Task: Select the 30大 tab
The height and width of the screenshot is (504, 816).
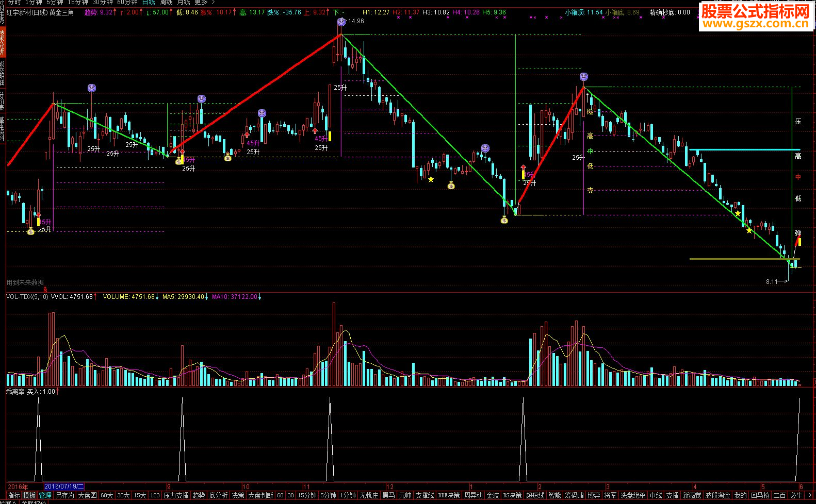Action: 123,495
